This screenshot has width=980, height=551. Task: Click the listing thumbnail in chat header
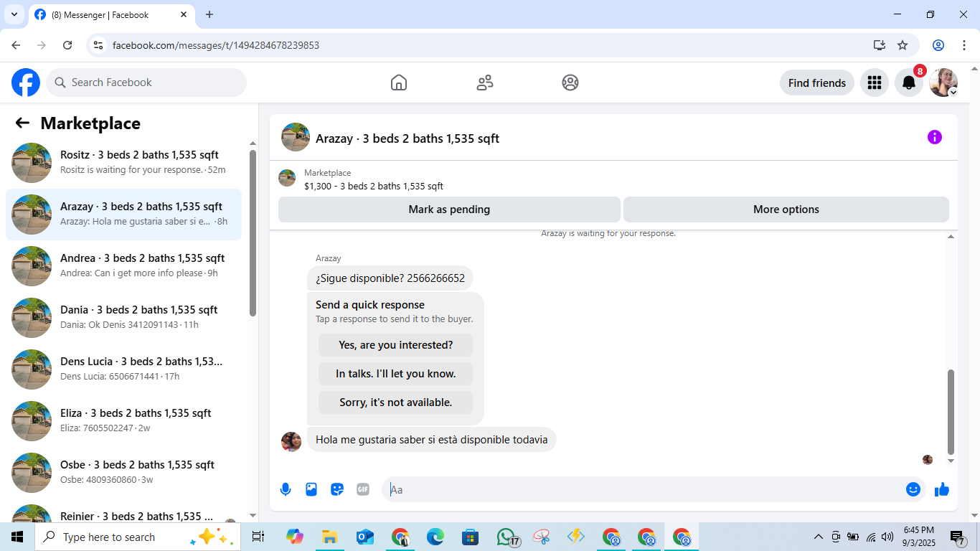pos(296,137)
